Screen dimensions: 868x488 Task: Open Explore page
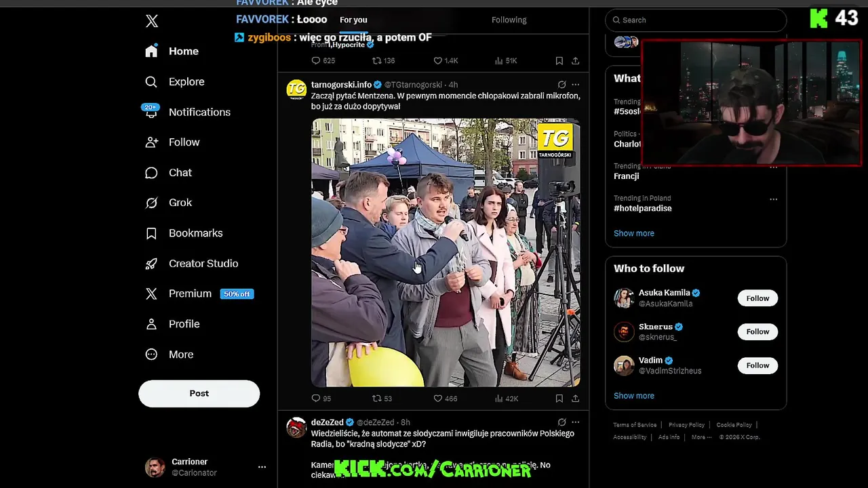(175, 82)
